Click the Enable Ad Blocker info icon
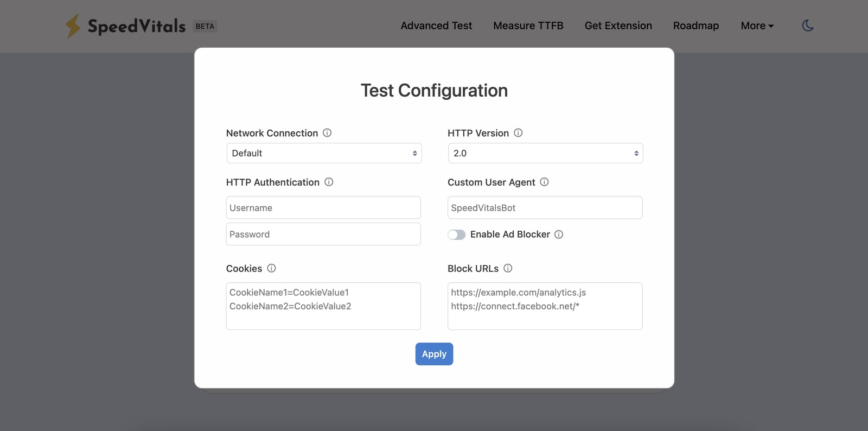This screenshot has width=868, height=431. 559,234
